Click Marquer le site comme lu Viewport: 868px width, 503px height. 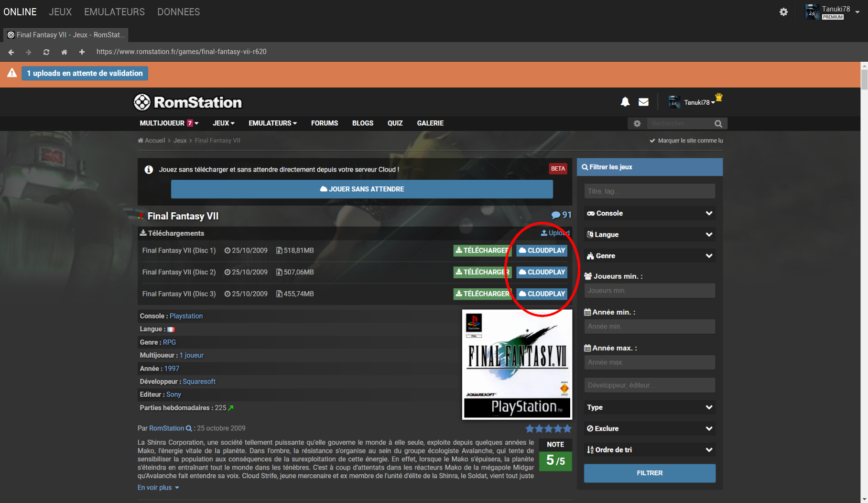[x=686, y=141]
